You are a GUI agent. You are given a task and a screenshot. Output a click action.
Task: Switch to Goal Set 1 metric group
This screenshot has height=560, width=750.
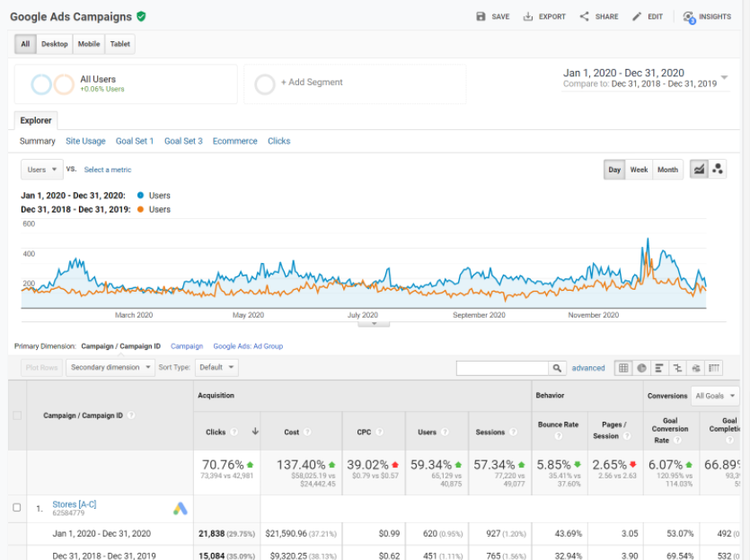click(135, 141)
